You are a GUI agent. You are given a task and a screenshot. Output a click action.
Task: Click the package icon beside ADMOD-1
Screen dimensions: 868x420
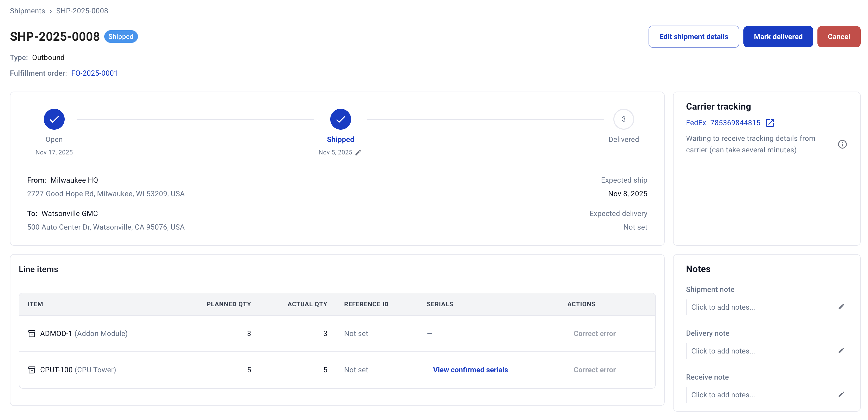click(32, 333)
